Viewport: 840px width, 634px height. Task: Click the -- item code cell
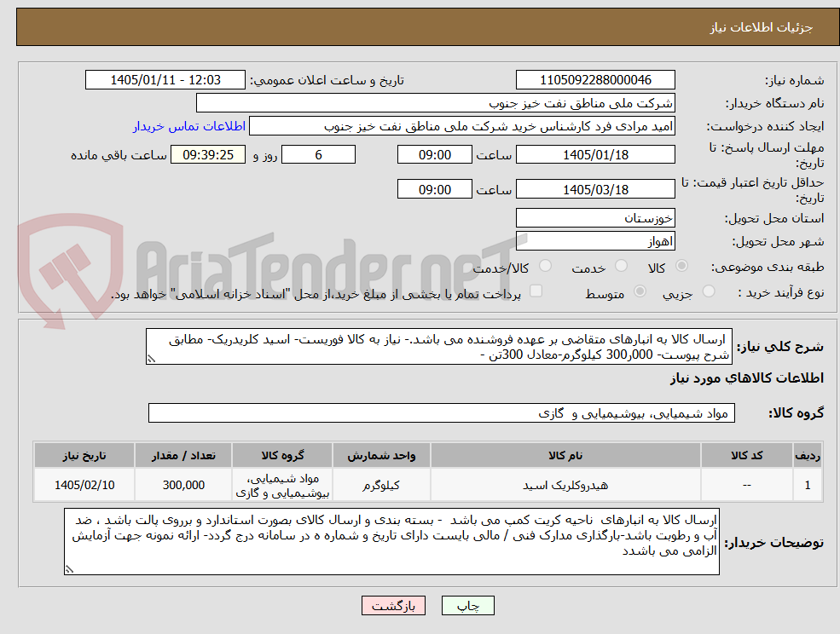[x=747, y=485]
